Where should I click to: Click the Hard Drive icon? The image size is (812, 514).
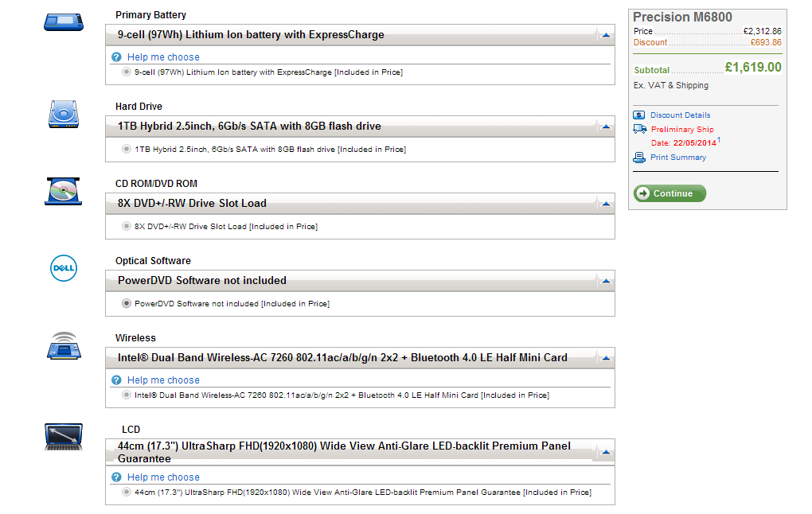click(64, 114)
